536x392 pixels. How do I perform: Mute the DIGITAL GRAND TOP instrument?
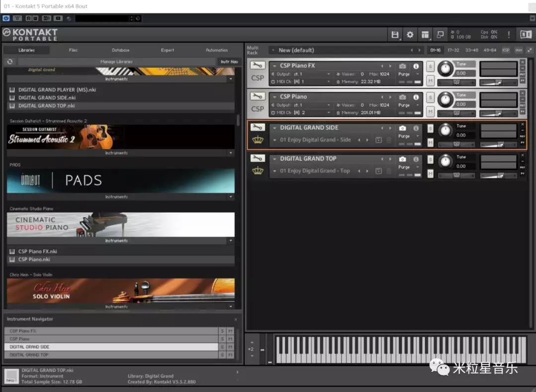[430, 174]
